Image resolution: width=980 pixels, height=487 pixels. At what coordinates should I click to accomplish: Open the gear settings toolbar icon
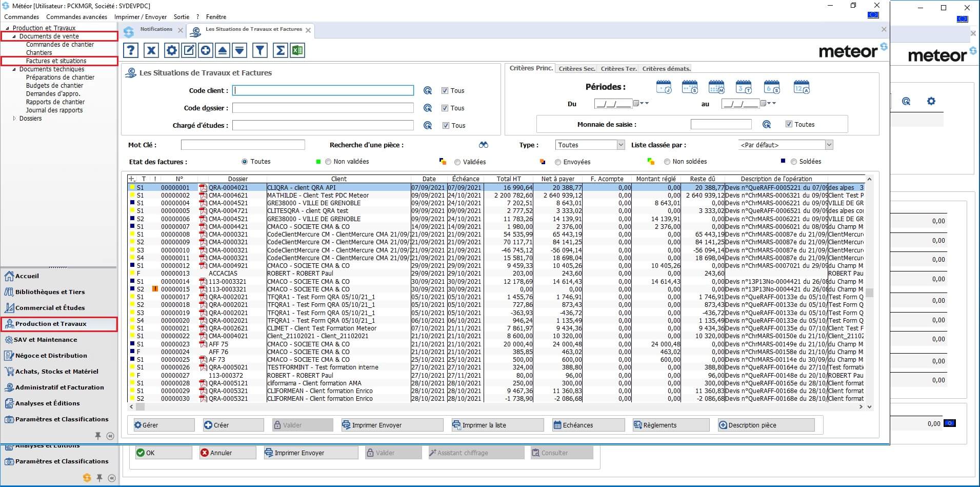click(x=172, y=50)
